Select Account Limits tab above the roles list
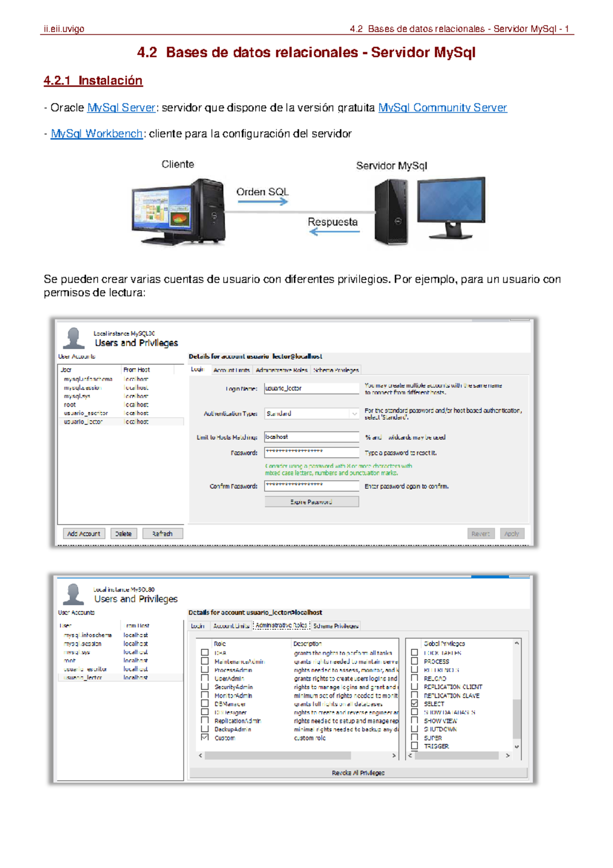The width and height of the screenshot is (613, 868). 231,626
